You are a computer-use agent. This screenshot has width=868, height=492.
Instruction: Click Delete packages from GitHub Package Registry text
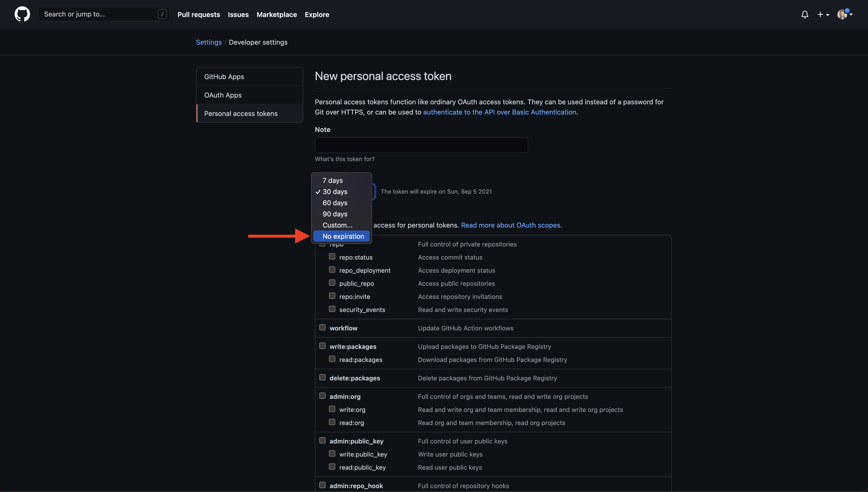(x=487, y=378)
